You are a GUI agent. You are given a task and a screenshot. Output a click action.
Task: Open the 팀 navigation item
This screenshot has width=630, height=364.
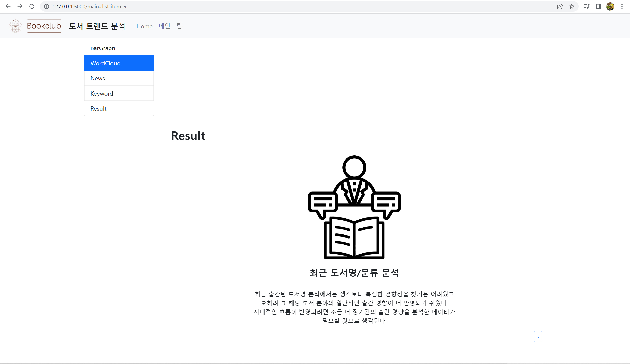(179, 26)
